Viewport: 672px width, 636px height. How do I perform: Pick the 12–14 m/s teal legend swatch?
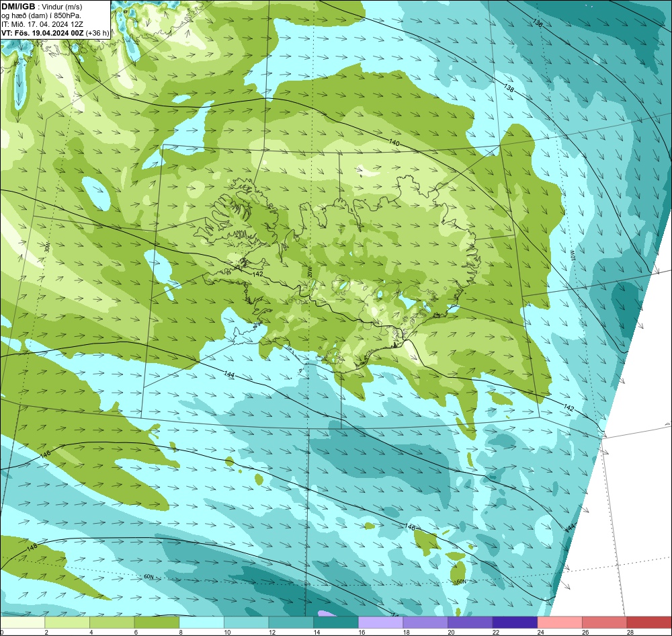pyautogui.click(x=291, y=623)
